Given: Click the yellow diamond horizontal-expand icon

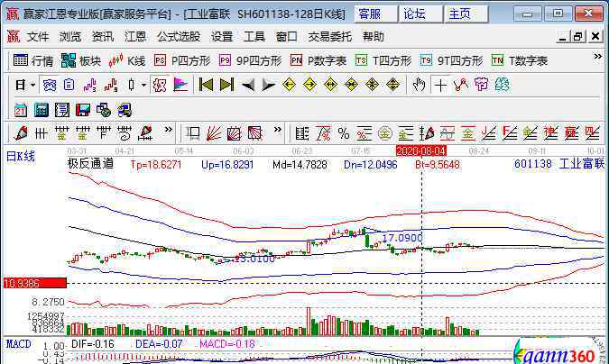Looking at the screenshot, I should click(330, 85).
